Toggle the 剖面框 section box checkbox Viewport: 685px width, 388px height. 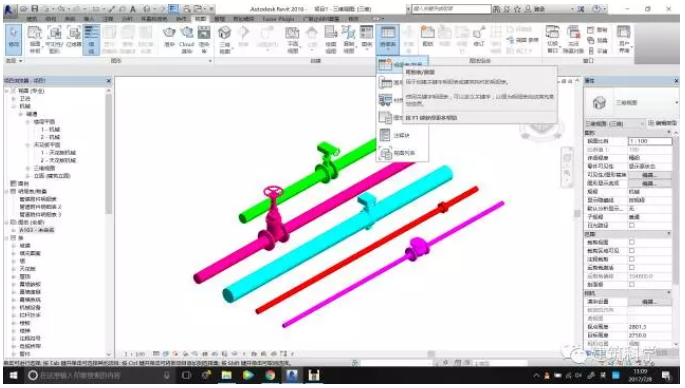632,284
